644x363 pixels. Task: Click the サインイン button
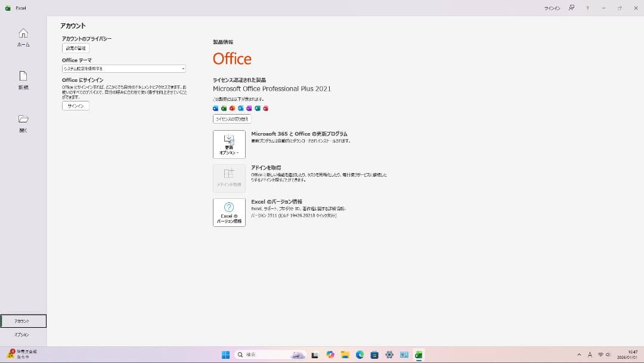pyautogui.click(x=75, y=106)
